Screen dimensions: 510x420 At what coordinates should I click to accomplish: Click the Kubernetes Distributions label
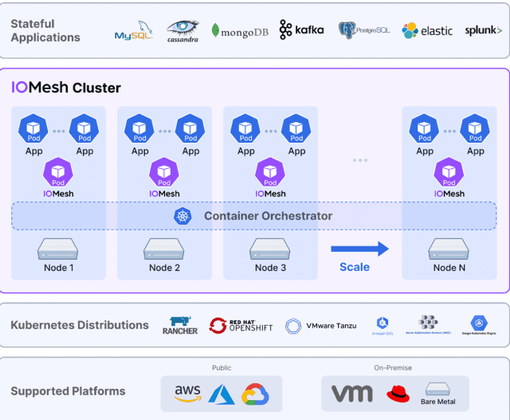(x=80, y=325)
